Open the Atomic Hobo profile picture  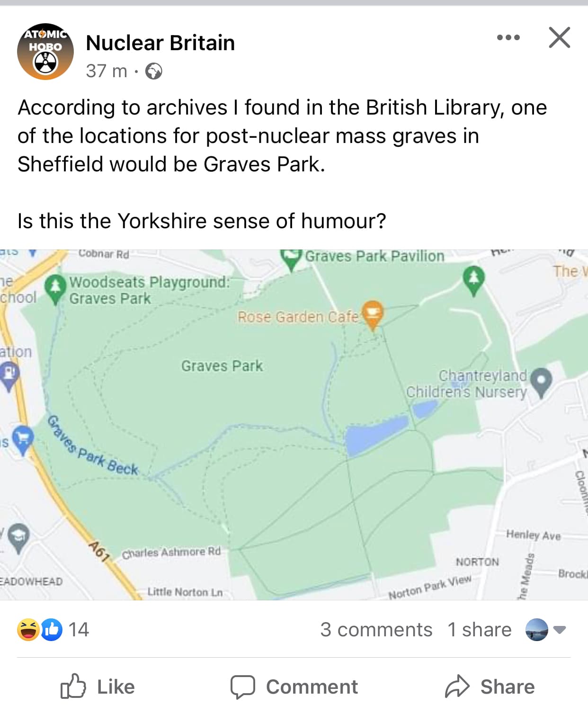(45, 52)
